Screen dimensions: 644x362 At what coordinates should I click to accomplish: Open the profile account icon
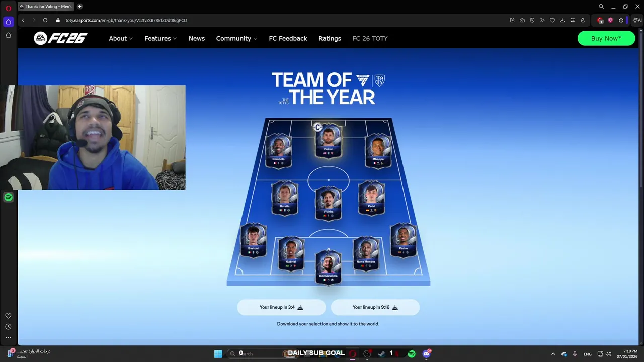point(583,20)
